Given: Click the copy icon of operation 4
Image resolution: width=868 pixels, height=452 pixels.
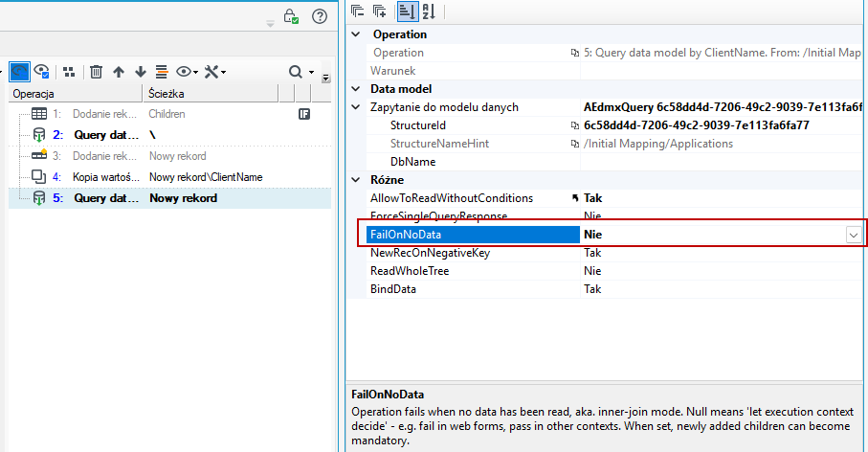Looking at the screenshot, I should tap(38, 177).
